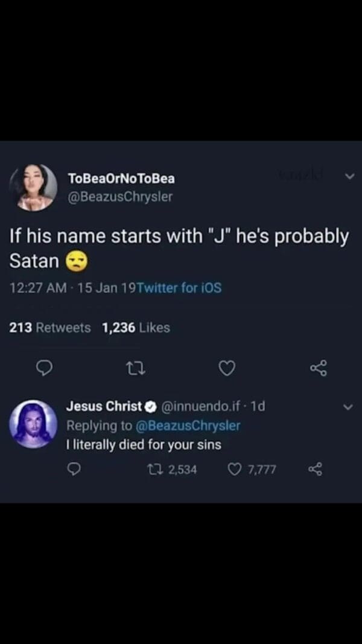Open the ToBeaOrNoToBea display name

pos(121,178)
